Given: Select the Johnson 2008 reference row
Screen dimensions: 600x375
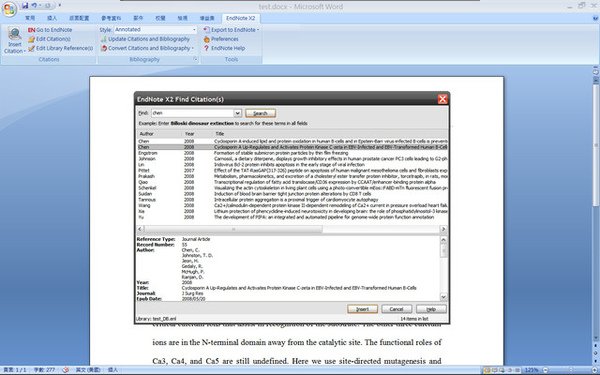Looking at the screenshot, I should tap(293, 158).
